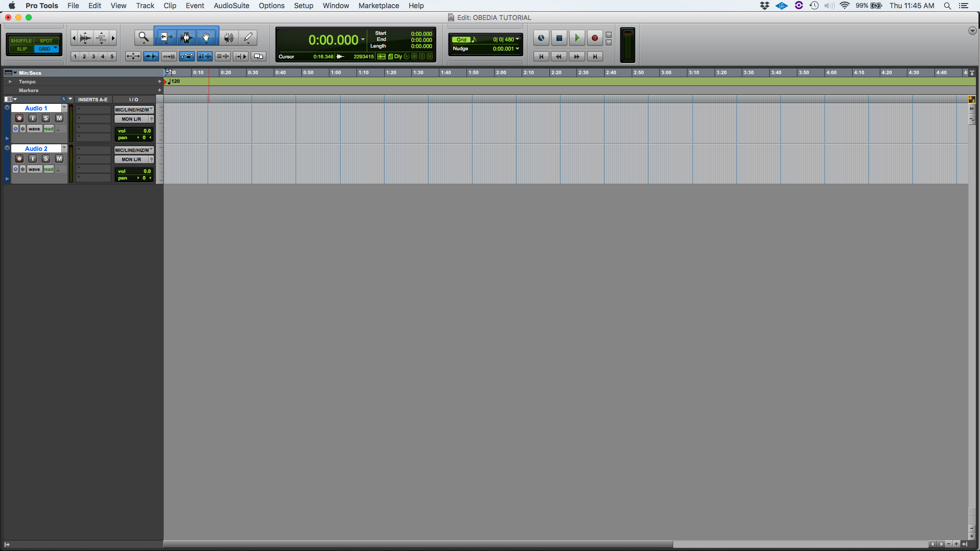Solo the Audio 2 track
This screenshot has width=980, height=551.
[46, 159]
